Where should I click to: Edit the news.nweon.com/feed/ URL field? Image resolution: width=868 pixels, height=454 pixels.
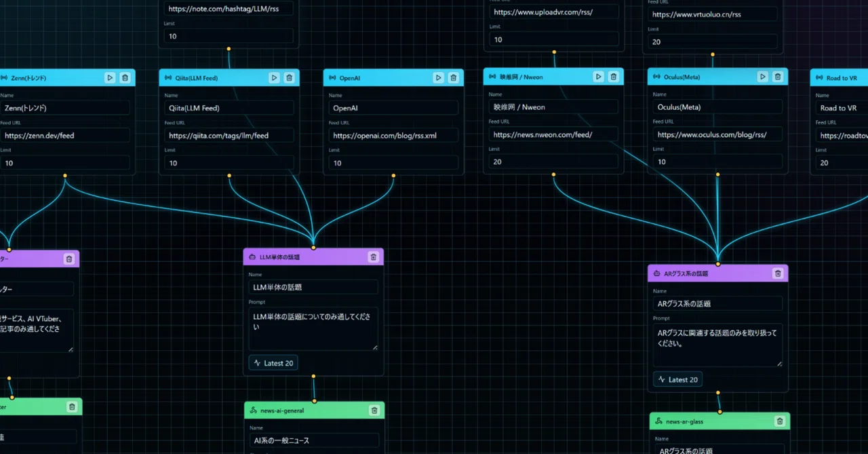click(x=553, y=134)
